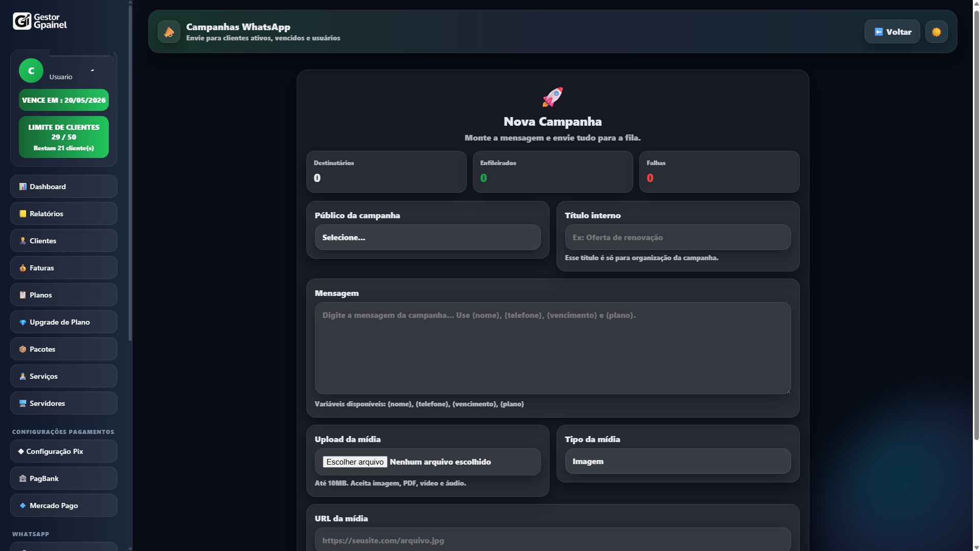Open Relatórios in the sidebar
Viewport: 980px width, 551px height.
64,214
